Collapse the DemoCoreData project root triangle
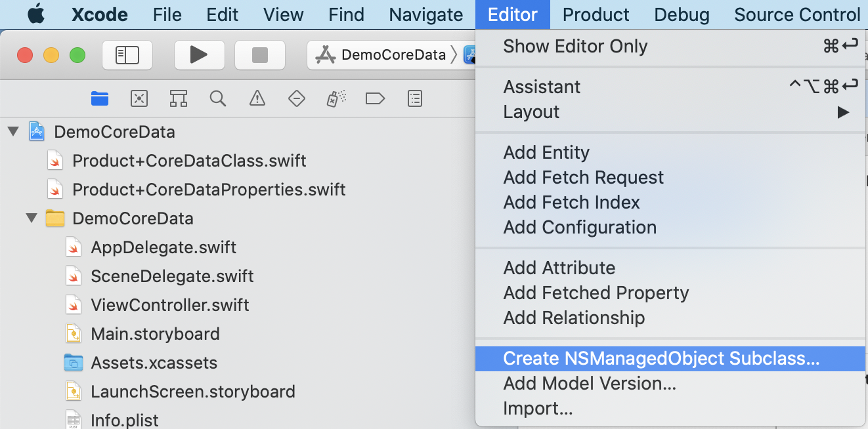 click(x=13, y=132)
